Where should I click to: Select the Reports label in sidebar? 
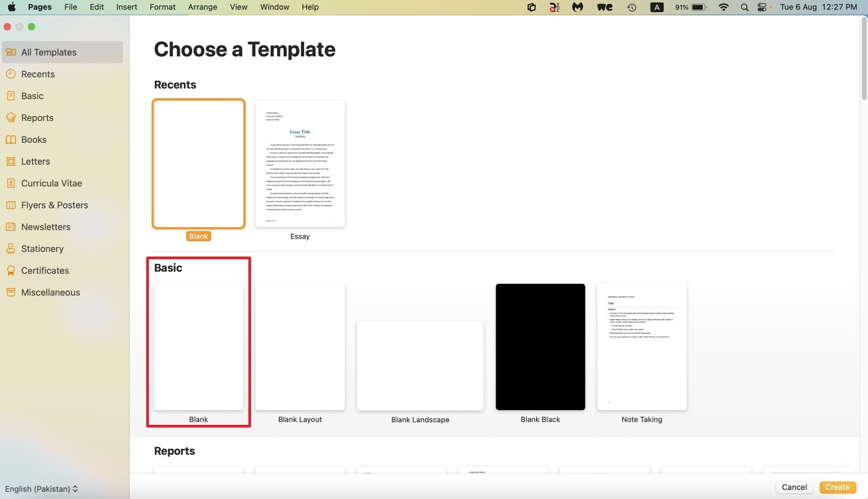point(37,118)
